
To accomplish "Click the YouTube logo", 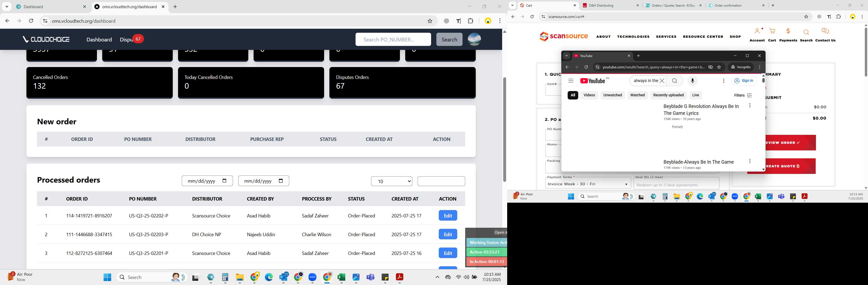I will (592, 81).
